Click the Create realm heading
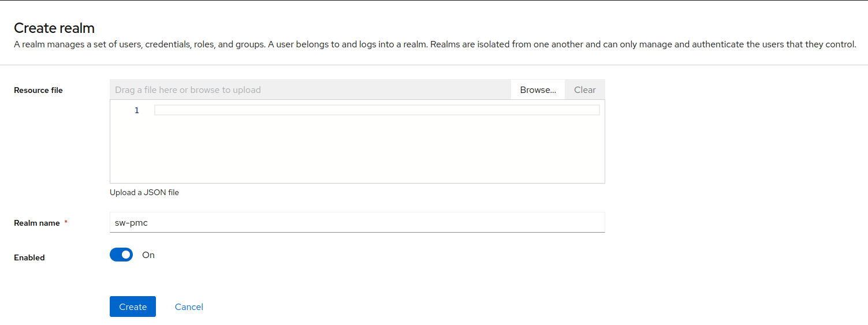 [54, 28]
